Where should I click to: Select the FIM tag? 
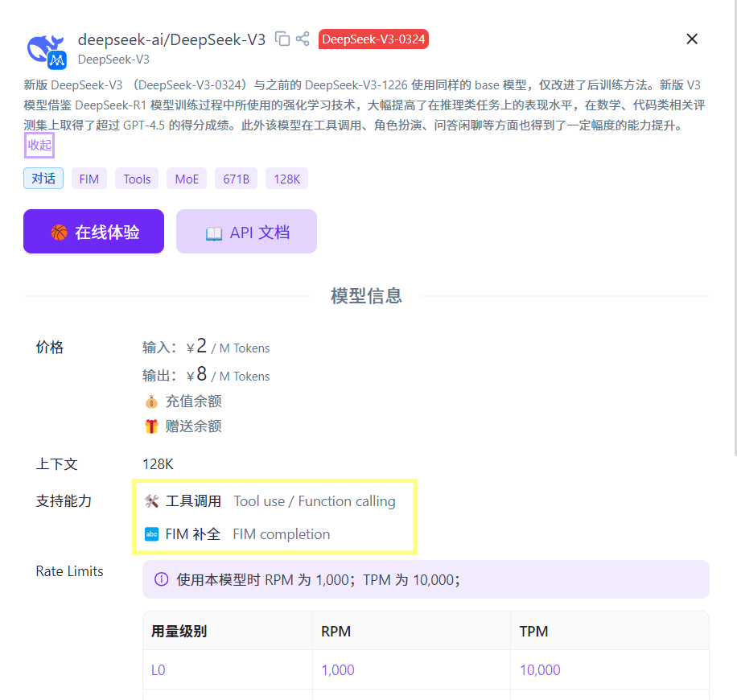click(89, 179)
